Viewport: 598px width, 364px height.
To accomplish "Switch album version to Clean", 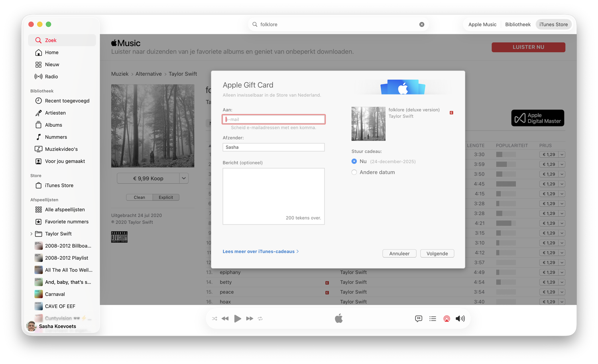I will click(x=140, y=197).
